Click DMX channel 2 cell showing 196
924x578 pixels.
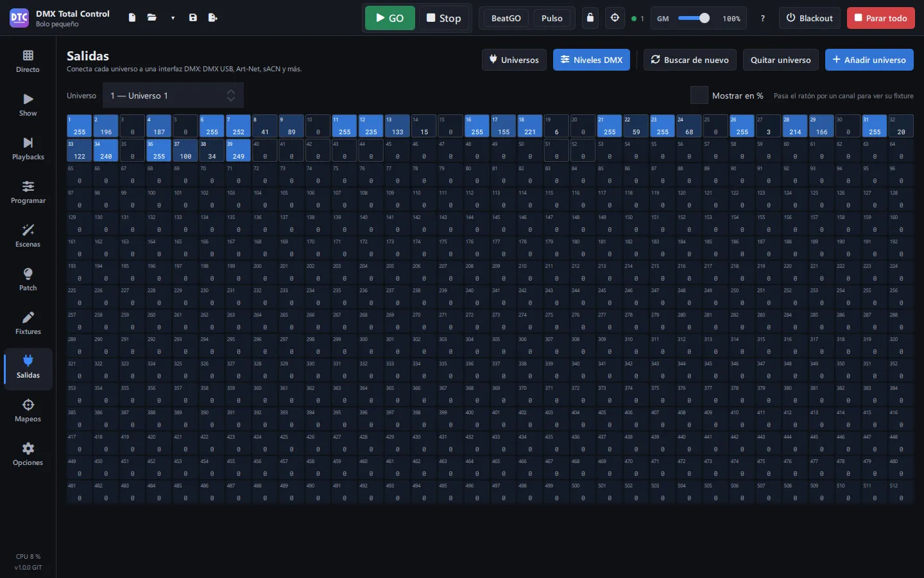[x=106, y=126]
